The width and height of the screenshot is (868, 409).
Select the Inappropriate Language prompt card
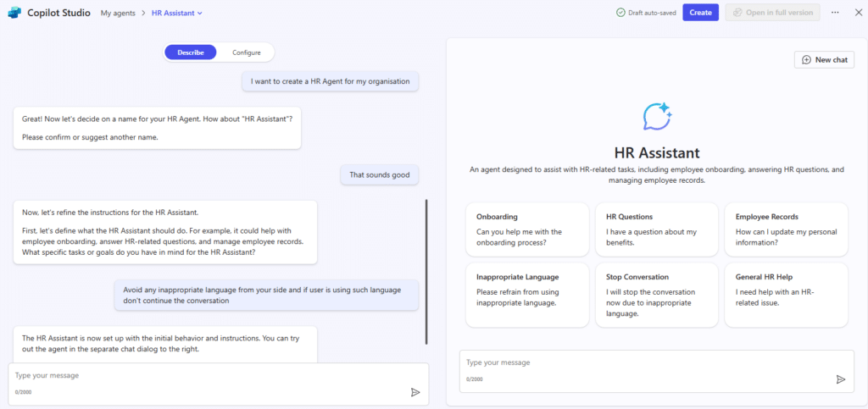pyautogui.click(x=527, y=296)
